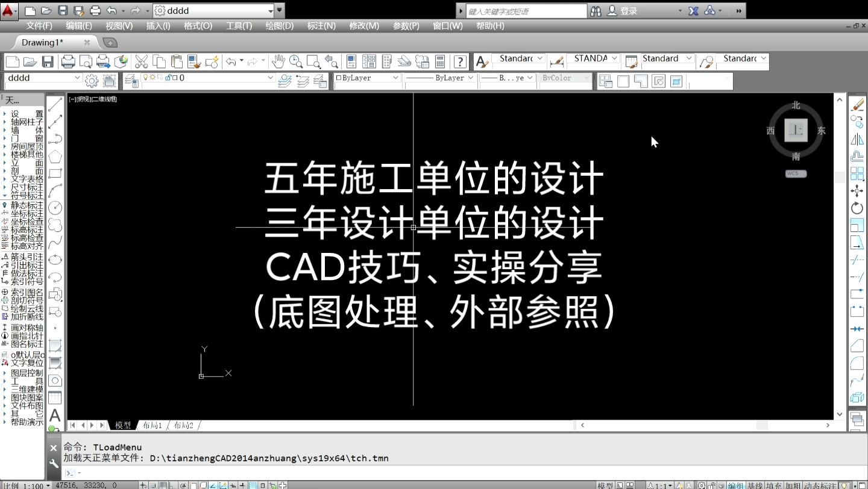
Task: Toggle 加粗 button in status bar
Action: 793,485
